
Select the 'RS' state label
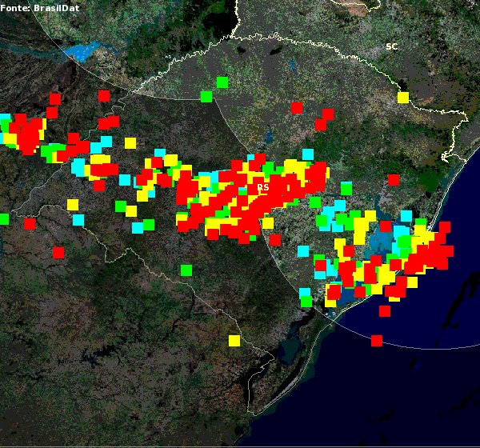pyautogui.click(x=263, y=187)
